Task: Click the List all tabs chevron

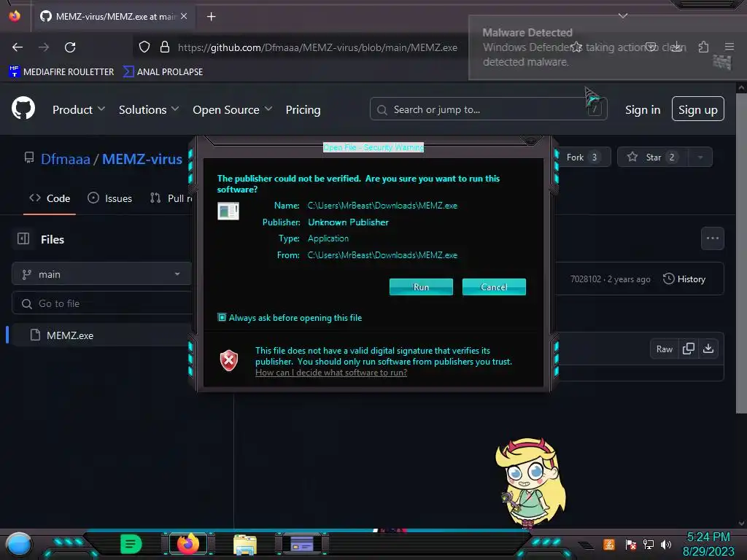Action: tap(623, 16)
